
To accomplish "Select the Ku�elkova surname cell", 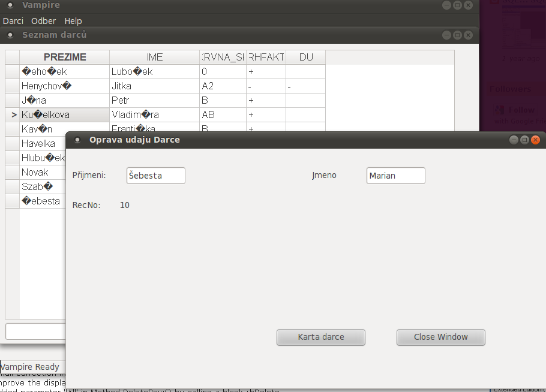I will (x=64, y=114).
